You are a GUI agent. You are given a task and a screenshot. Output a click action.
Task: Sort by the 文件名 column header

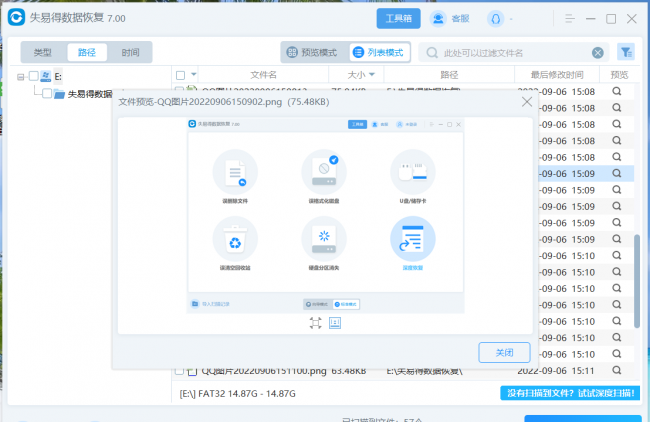tap(263, 75)
